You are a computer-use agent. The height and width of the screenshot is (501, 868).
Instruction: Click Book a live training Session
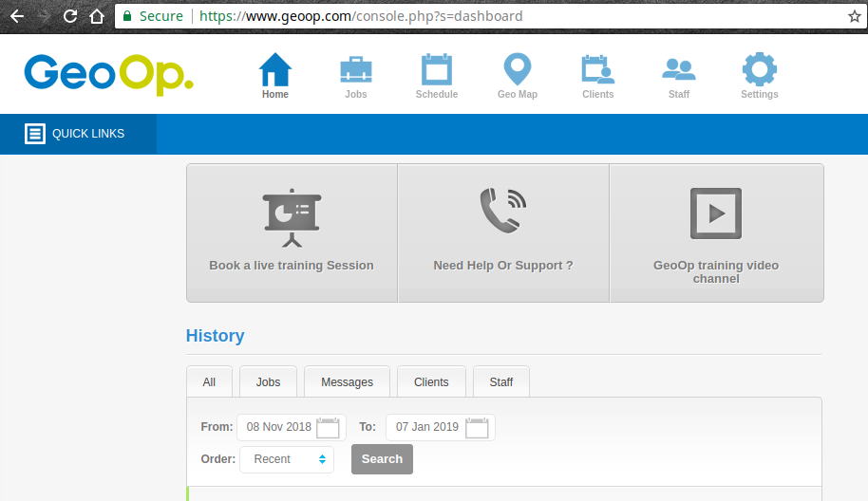(292, 266)
